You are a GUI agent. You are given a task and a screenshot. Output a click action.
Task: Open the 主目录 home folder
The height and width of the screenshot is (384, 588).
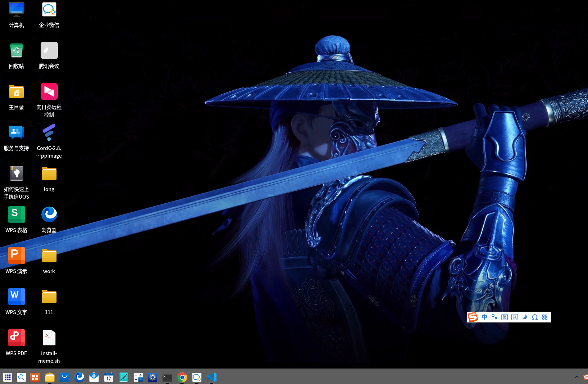(16, 97)
